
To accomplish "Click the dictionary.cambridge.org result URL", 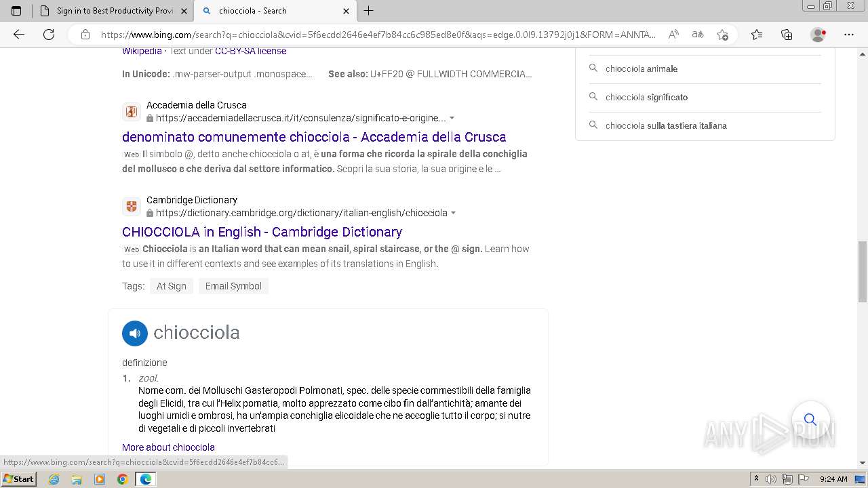I will point(302,213).
